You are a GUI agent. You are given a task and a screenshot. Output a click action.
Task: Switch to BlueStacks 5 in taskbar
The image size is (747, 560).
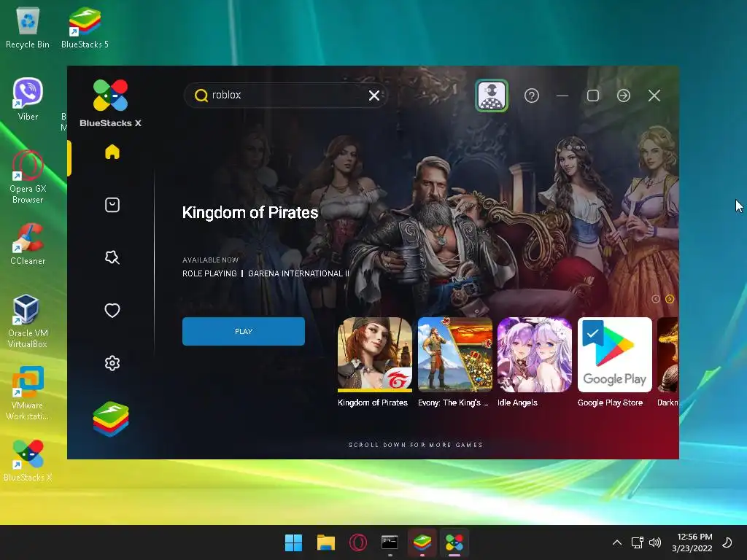[x=422, y=542]
